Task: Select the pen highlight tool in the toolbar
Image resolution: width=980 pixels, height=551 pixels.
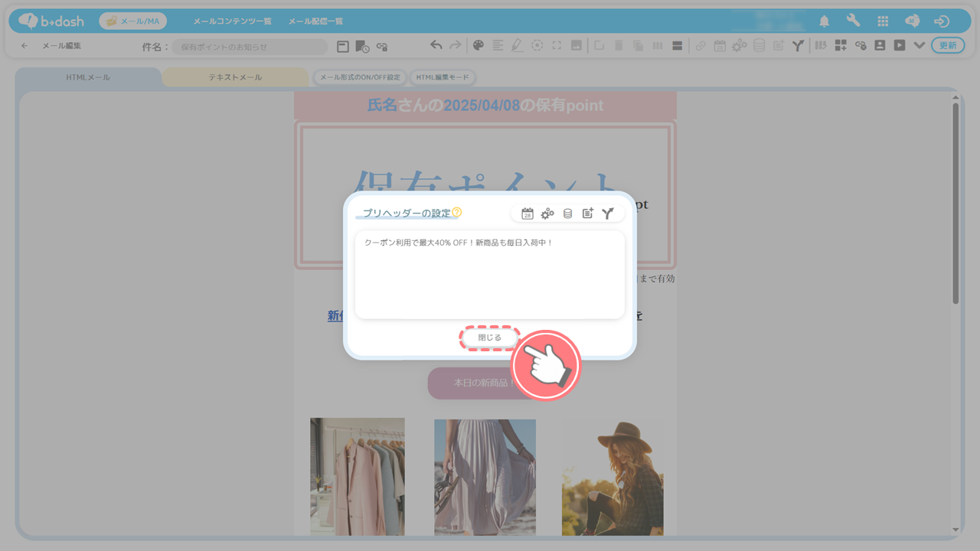Action: click(518, 46)
